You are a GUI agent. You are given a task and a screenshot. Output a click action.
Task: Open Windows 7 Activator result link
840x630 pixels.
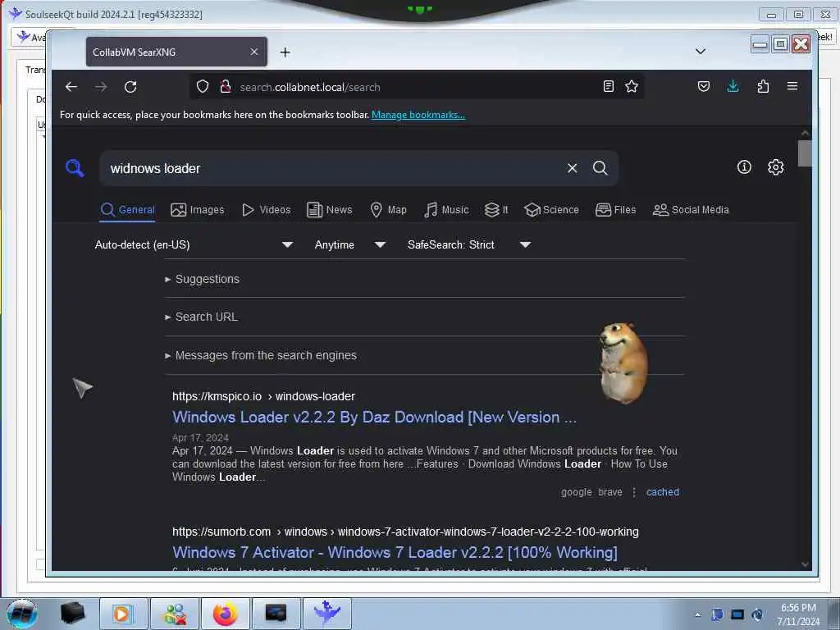click(395, 552)
